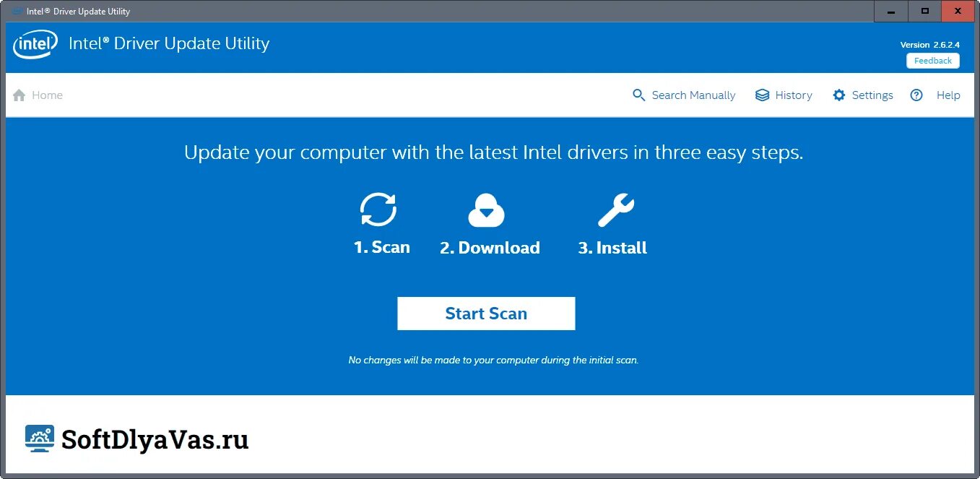The width and height of the screenshot is (980, 479).
Task: Click the Home house icon
Action: point(19,95)
